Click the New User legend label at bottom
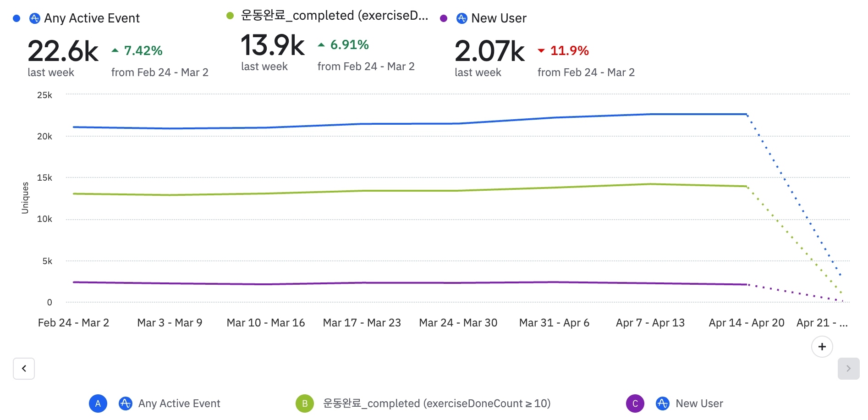Viewport: 868px width, 420px height. tap(699, 403)
